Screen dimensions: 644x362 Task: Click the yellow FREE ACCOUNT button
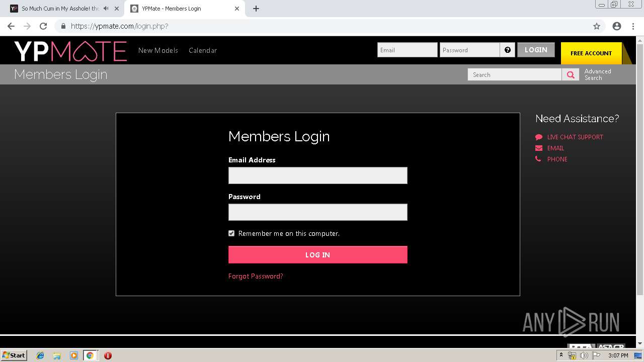tap(591, 53)
